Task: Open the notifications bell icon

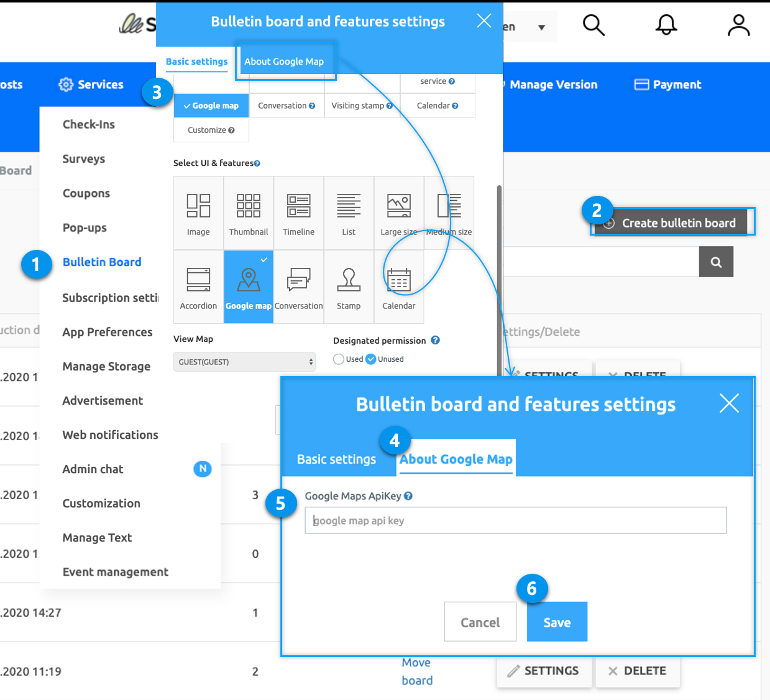Action: click(x=666, y=25)
